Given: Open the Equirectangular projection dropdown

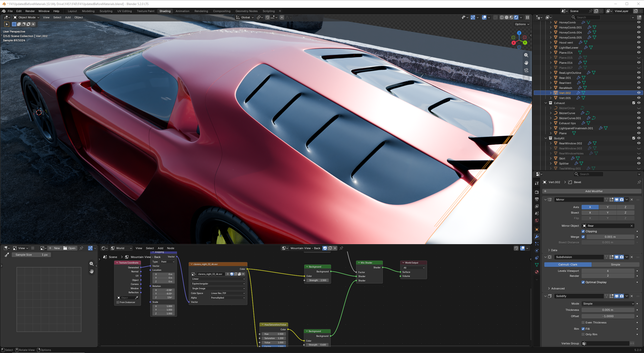Looking at the screenshot, I should [218, 284].
